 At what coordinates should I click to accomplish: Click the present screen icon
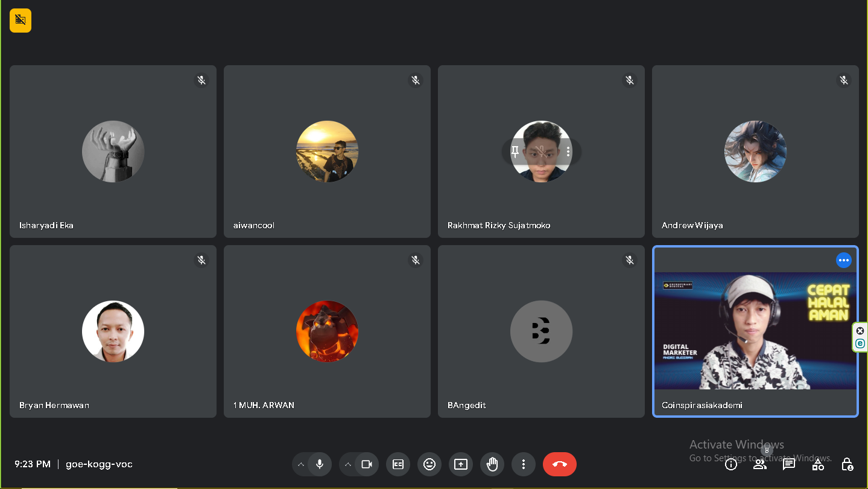point(461,464)
